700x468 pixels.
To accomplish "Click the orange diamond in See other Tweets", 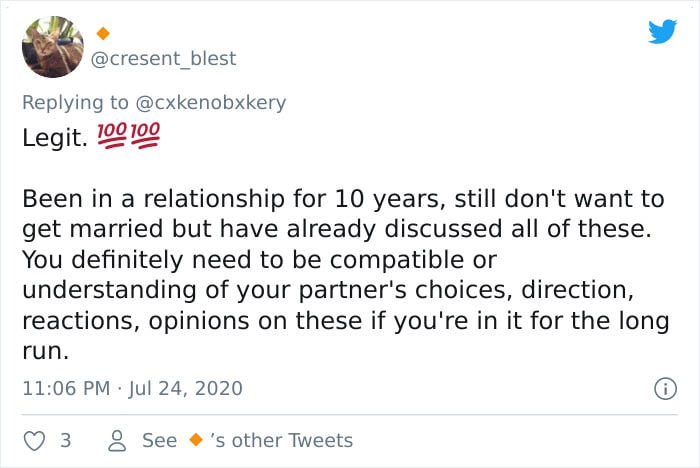I will point(196,440).
